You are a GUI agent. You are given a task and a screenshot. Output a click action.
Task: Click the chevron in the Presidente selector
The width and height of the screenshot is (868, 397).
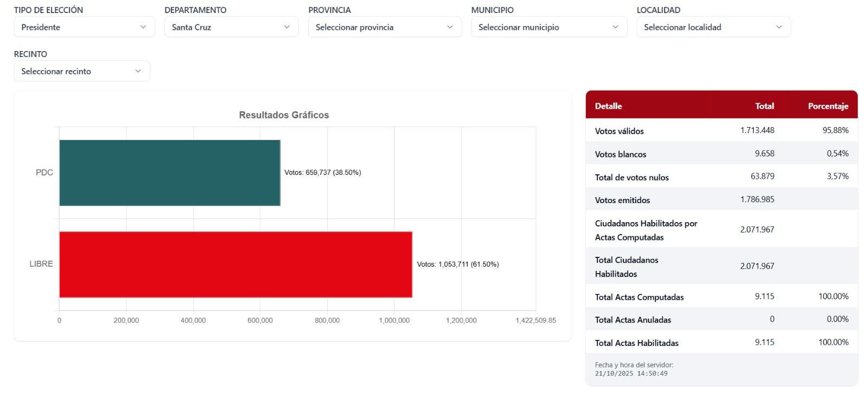[x=143, y=27]
